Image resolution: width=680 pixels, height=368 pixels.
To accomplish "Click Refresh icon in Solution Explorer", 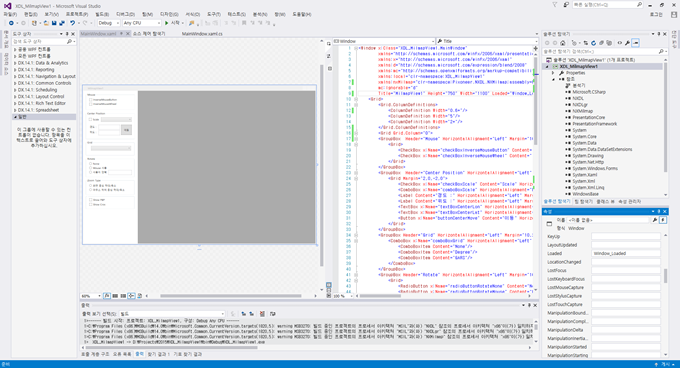I will (x=593, y=43).
